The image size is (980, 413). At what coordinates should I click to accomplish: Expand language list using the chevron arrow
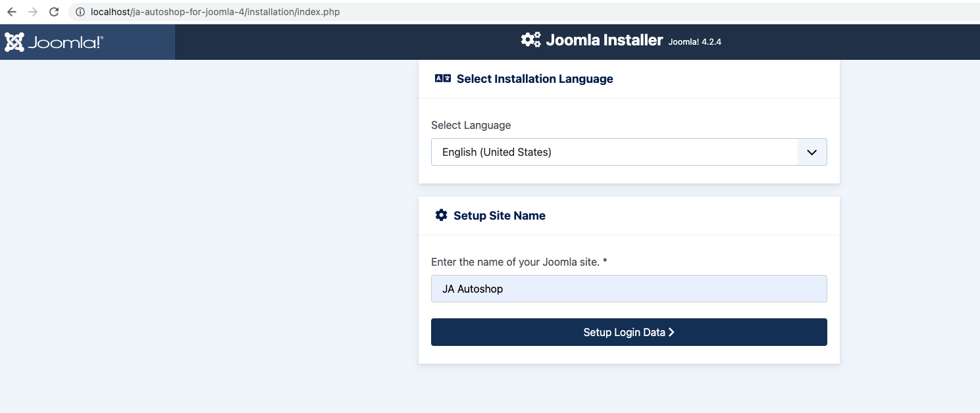tap(812, 152)
